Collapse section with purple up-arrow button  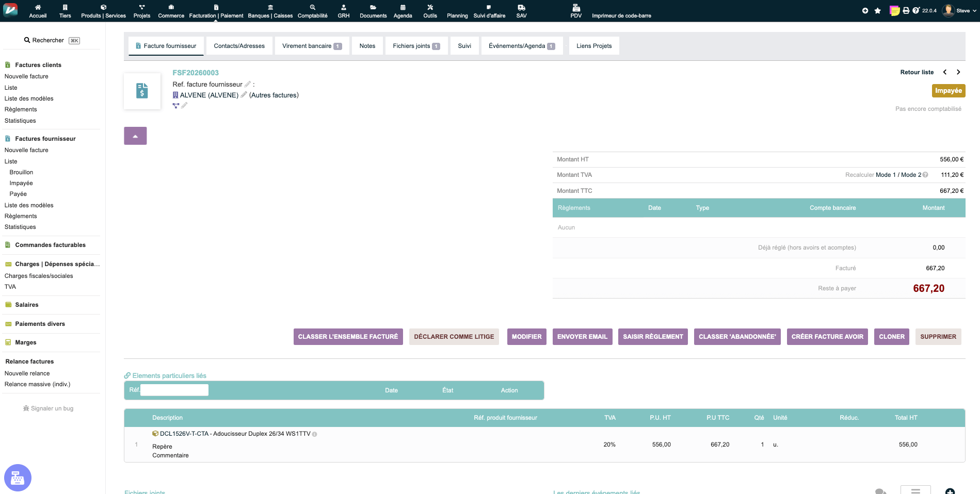click(x=135, y=136)
